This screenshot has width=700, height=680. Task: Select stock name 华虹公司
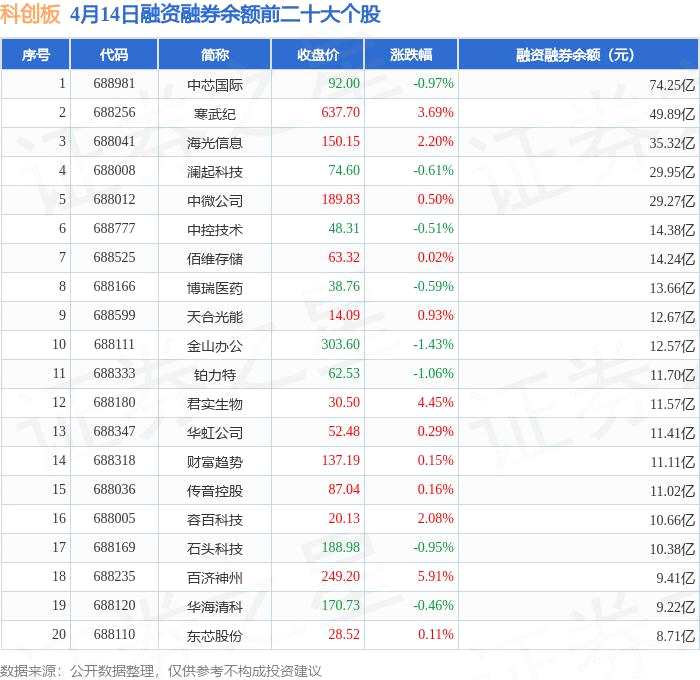click(x=215, y=433)
